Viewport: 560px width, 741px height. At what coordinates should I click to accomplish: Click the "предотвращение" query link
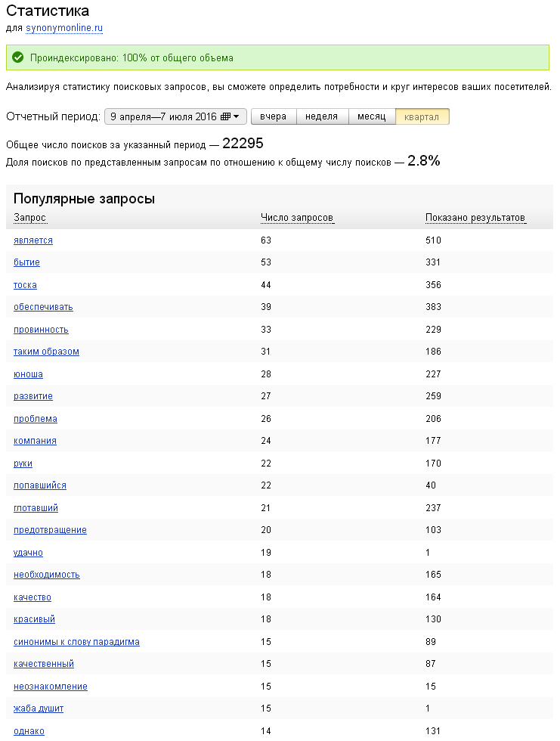50,530
